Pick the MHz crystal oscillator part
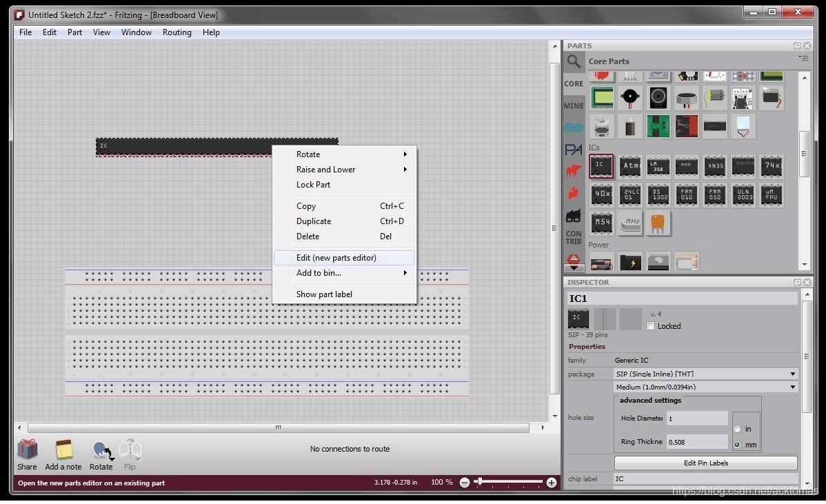This screenshot has height=504, width=826. [629, 223]
